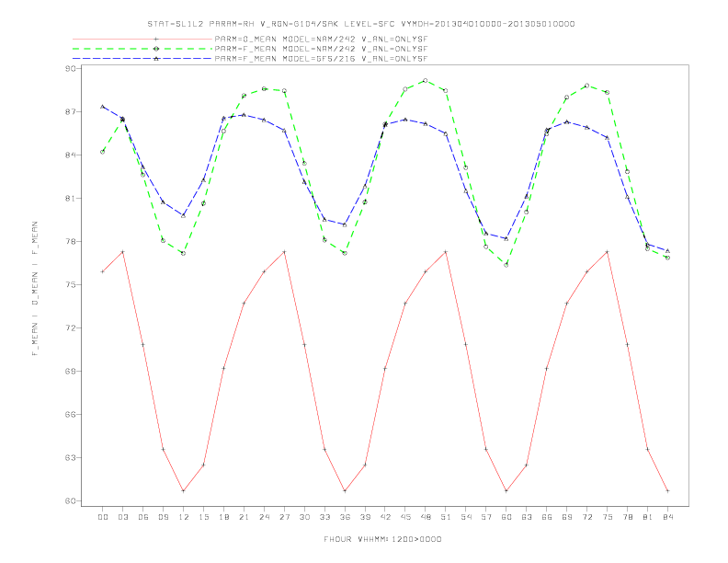Viewport: 728px width, 563px height.
Task: Click the red solid line sample in legend
Action: (142, 39)
